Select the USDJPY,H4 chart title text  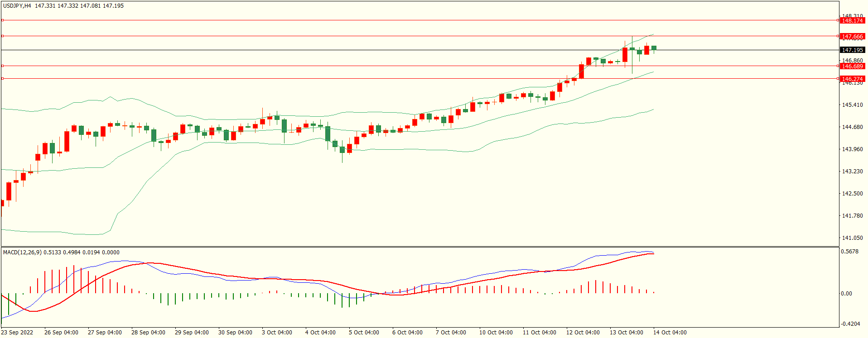pyautogui.click(x=17, y=6)
